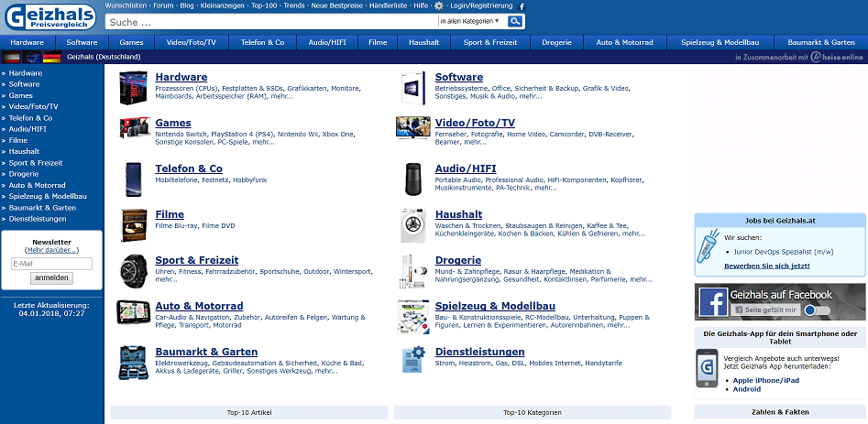Click the Drogerie toothbrush set image

click(413, 271)
